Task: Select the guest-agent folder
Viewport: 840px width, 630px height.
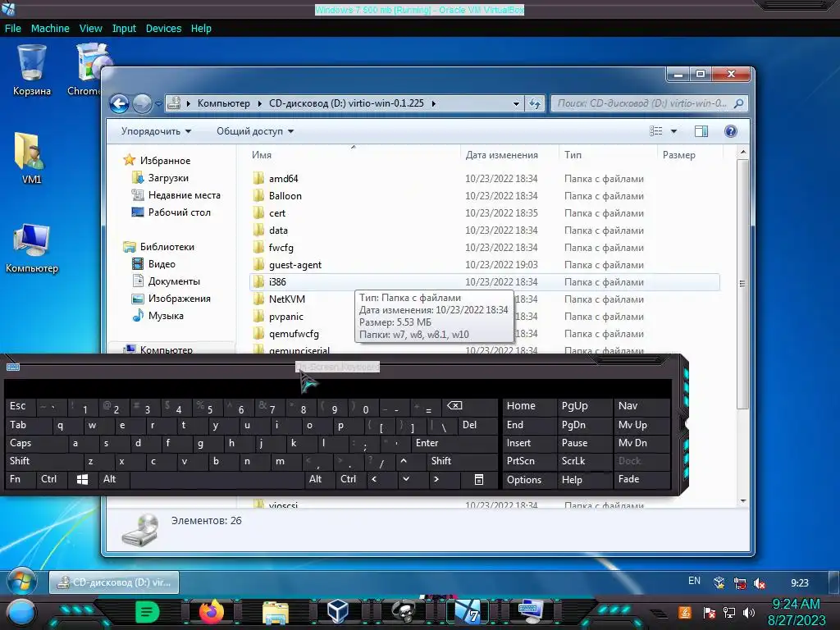Action: tap(295, 265)
